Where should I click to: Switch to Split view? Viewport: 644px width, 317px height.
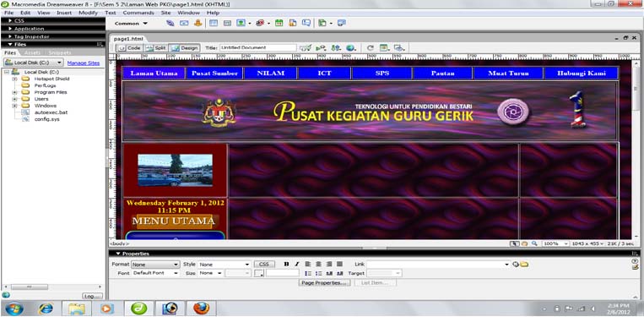[x=155, y=48]
